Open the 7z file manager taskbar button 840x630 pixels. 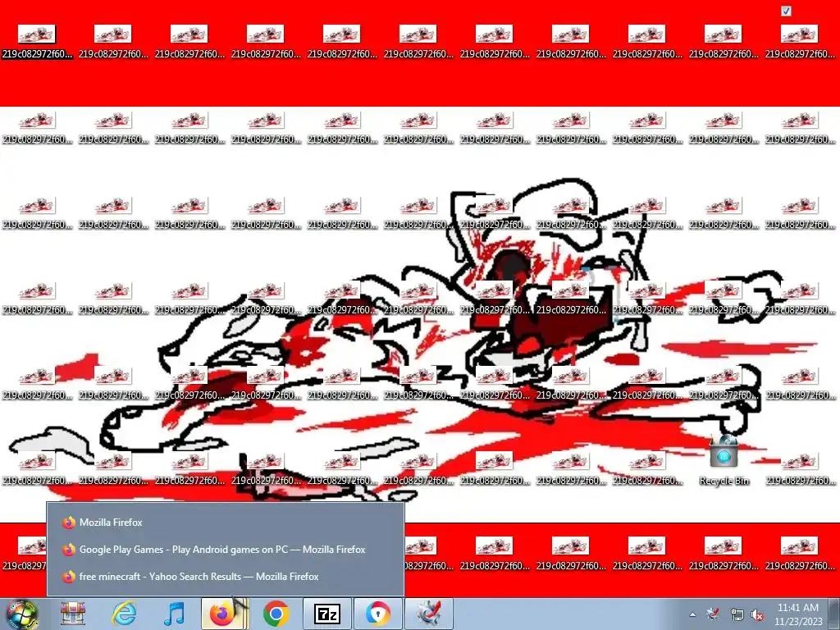(326, 614)
